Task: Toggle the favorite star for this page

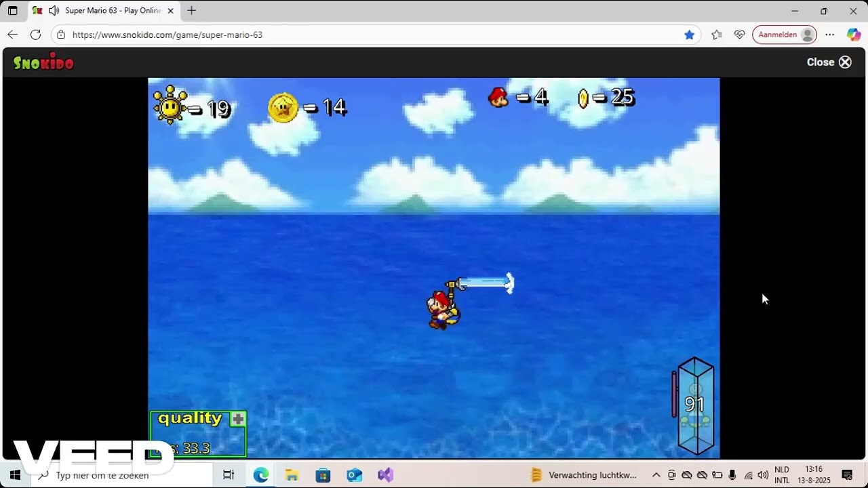Action: point(690,35)
